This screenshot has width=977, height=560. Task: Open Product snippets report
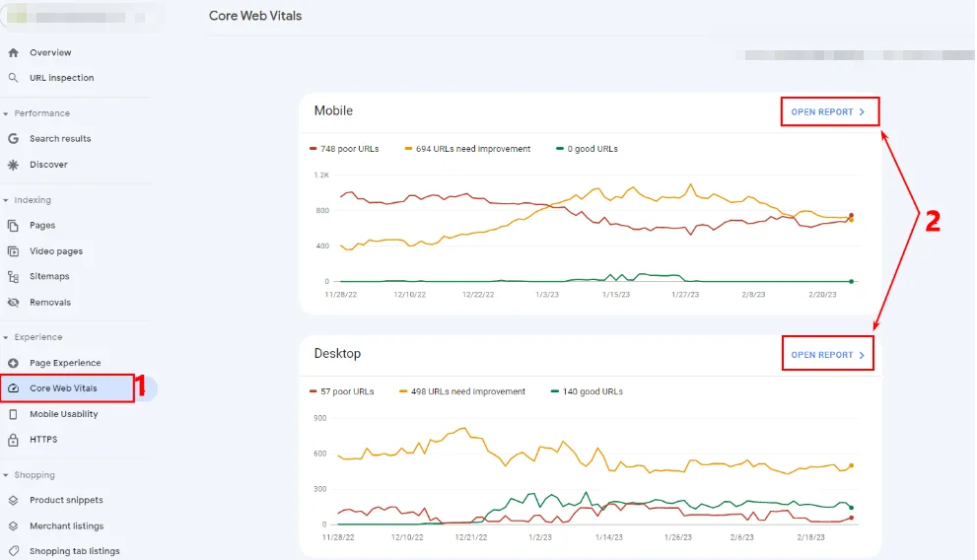click(66, 500)
